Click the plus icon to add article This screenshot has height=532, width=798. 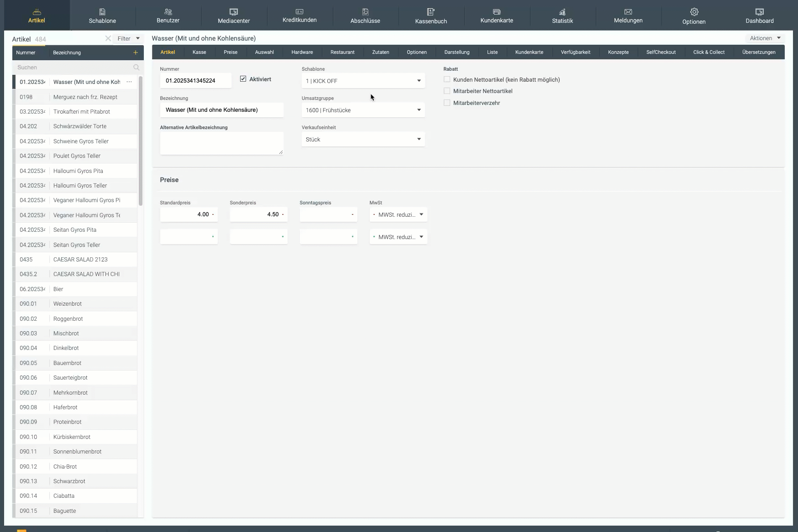click(136, 52)
